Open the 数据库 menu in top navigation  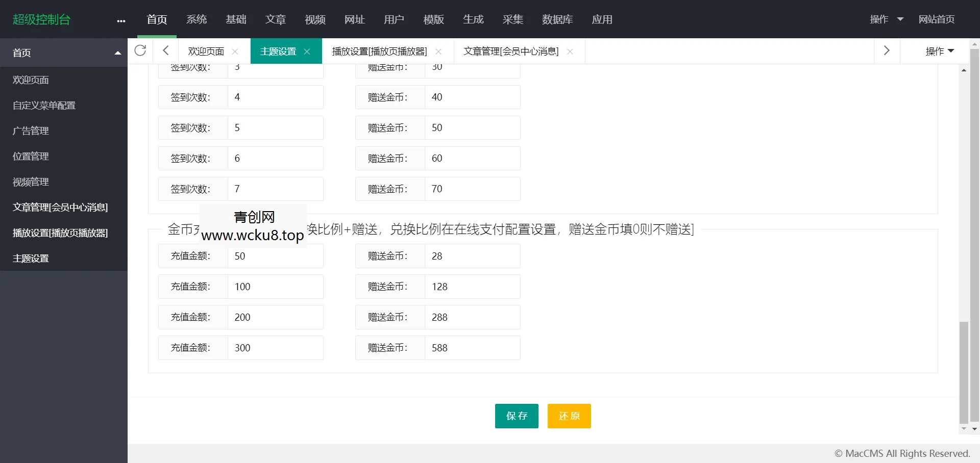pos(557,19)
